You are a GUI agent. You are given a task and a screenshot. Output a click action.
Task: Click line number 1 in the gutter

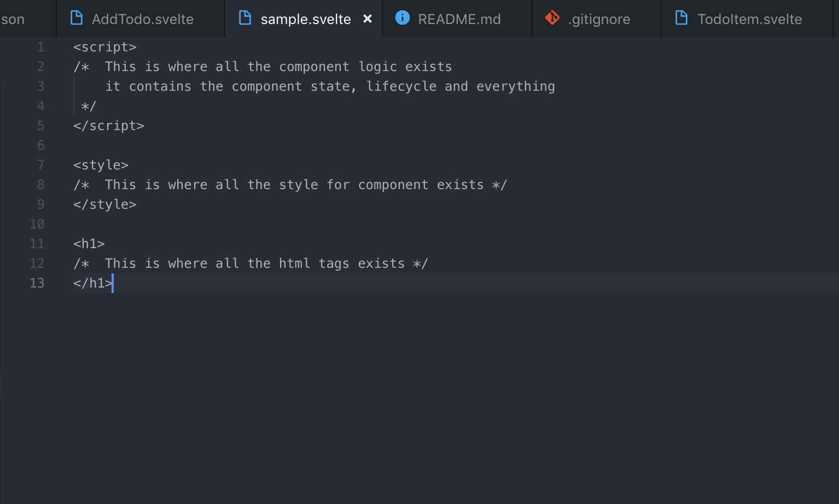[40, 47]
